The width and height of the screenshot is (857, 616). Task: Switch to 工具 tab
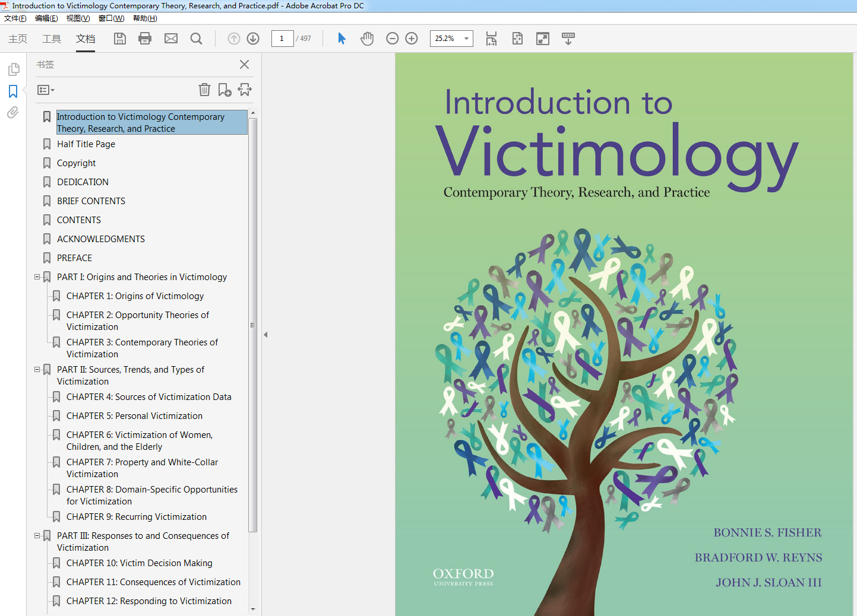pos(52,39)
